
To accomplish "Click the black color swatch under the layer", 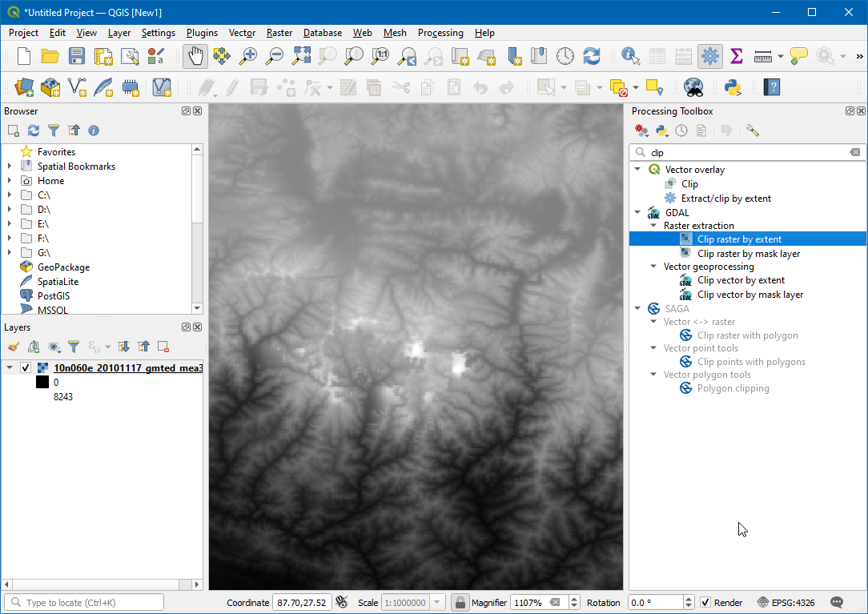I will pos(42,383).
